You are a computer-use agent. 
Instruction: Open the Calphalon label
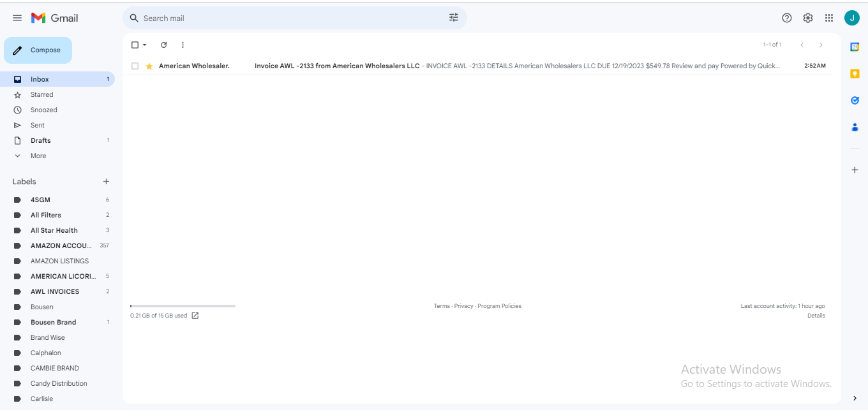point(57,353)
